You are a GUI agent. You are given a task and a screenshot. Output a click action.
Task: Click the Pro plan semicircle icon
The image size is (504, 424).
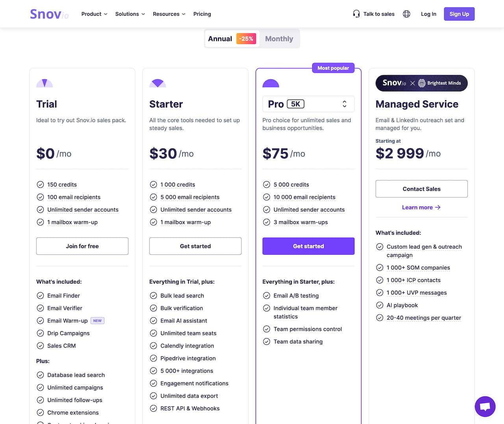pos(271,83)
